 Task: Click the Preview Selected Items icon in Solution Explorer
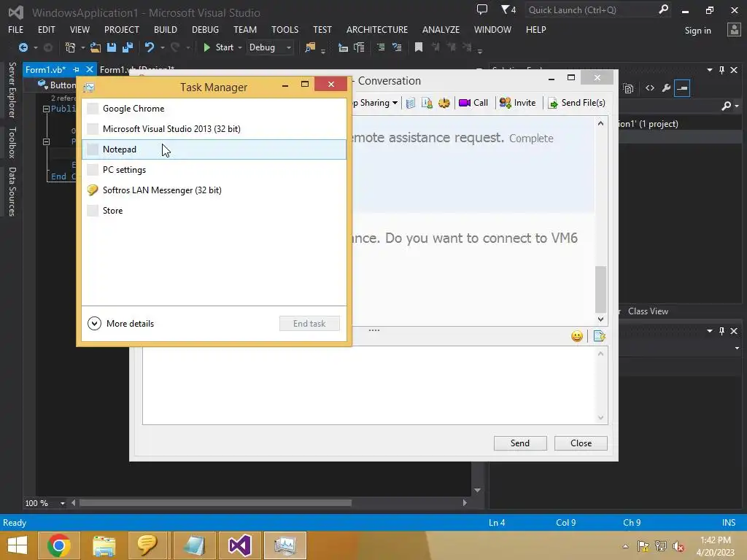[682, 88]
